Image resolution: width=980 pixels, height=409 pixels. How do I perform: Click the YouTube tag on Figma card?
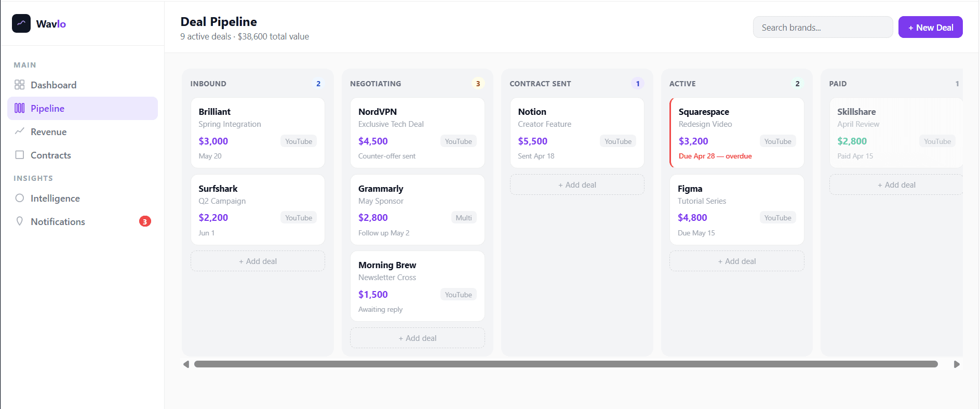[777, 218]
